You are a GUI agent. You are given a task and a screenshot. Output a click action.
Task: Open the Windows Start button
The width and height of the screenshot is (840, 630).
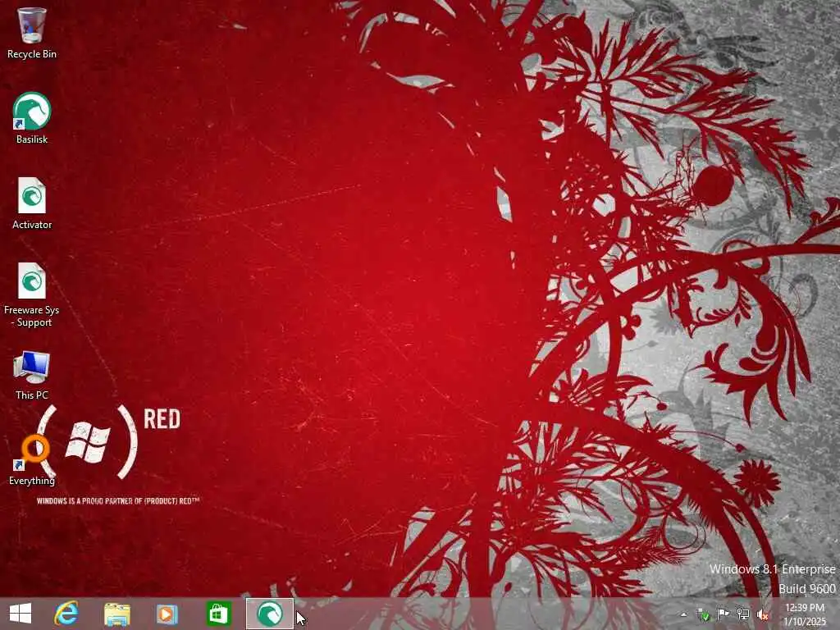(x=21, y=614)
